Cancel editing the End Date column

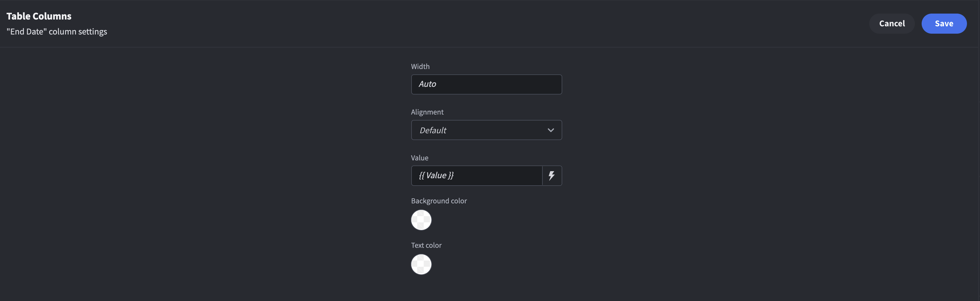click(x=892, y=23)
